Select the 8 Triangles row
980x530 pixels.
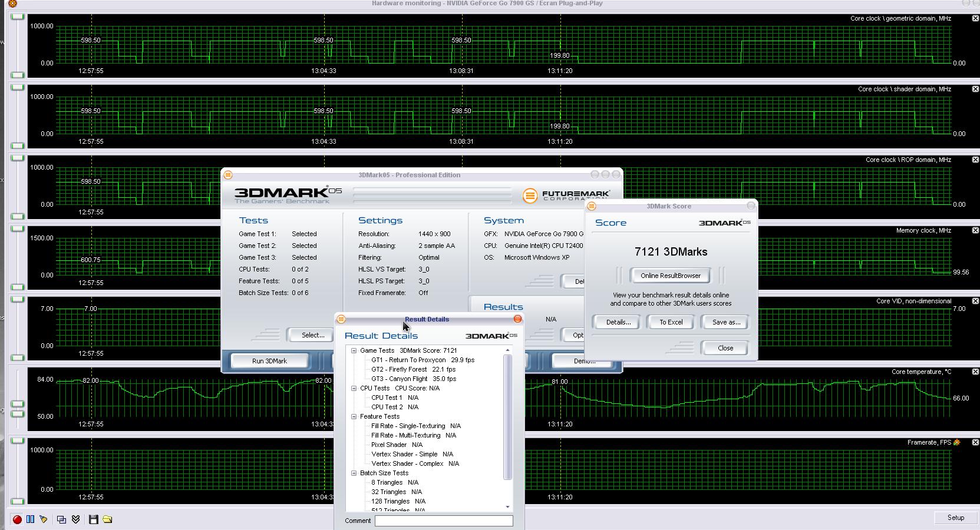coord(395,482)
